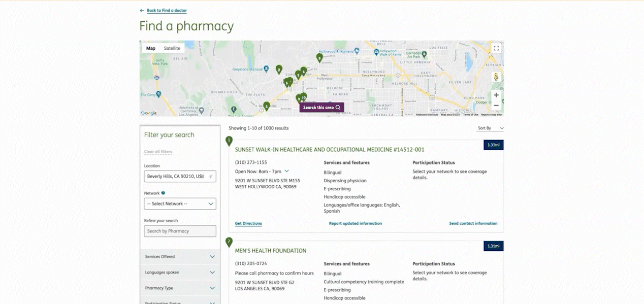Click Back to Find a doctor link

pos(167,11)
